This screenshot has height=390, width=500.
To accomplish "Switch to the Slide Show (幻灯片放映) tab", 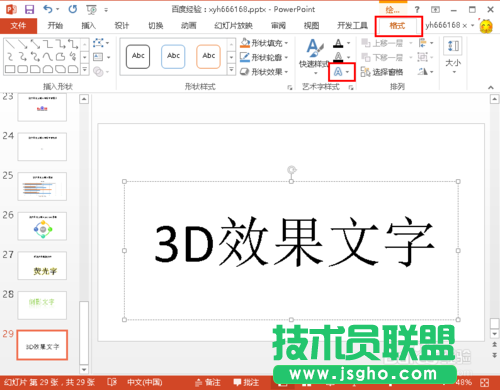I will pos(233,26).
